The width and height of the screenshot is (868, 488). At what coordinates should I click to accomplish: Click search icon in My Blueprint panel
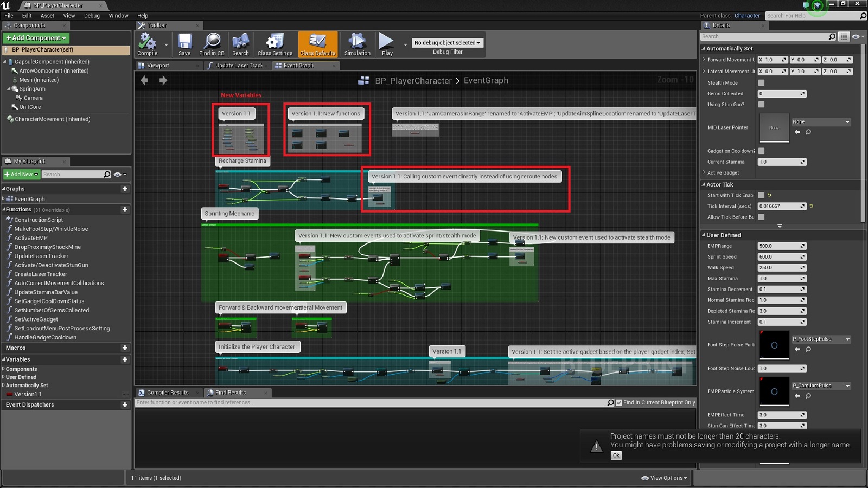(x=107, y=174)
